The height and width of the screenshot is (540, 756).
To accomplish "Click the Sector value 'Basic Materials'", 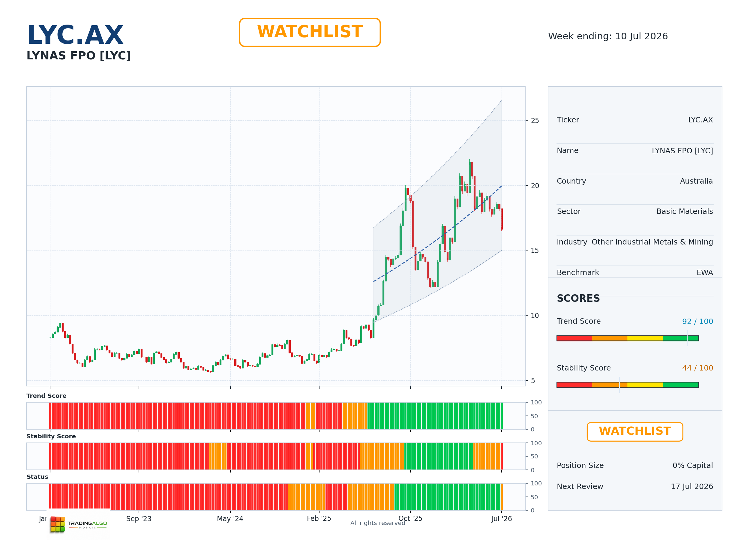I will pyautogui.click(x=685, y=211).
